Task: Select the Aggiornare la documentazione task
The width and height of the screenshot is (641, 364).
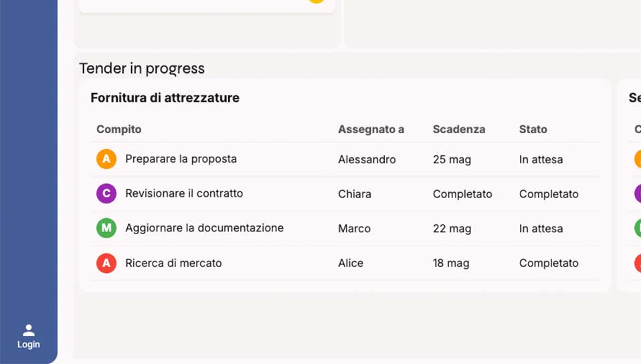Action: click(204, 227)
